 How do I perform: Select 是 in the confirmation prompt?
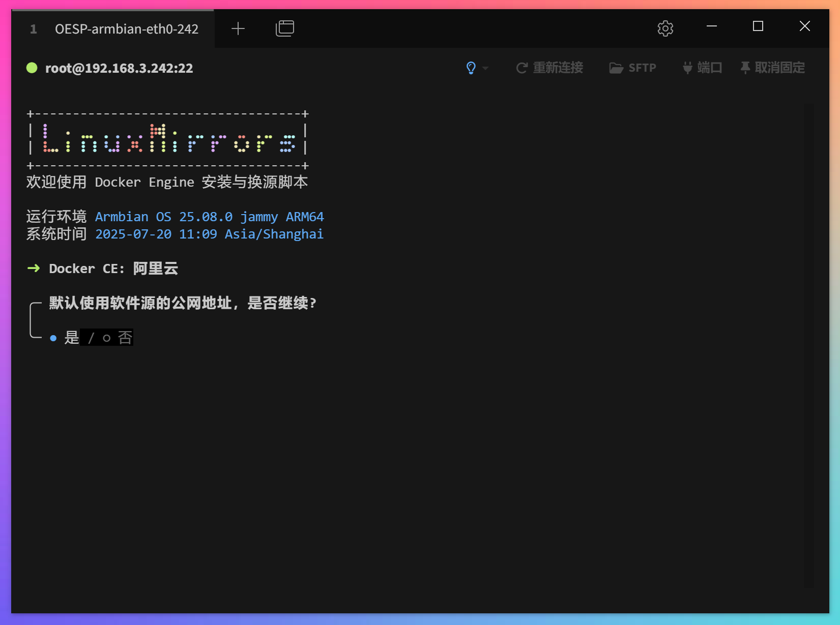(x=72, y=337)
